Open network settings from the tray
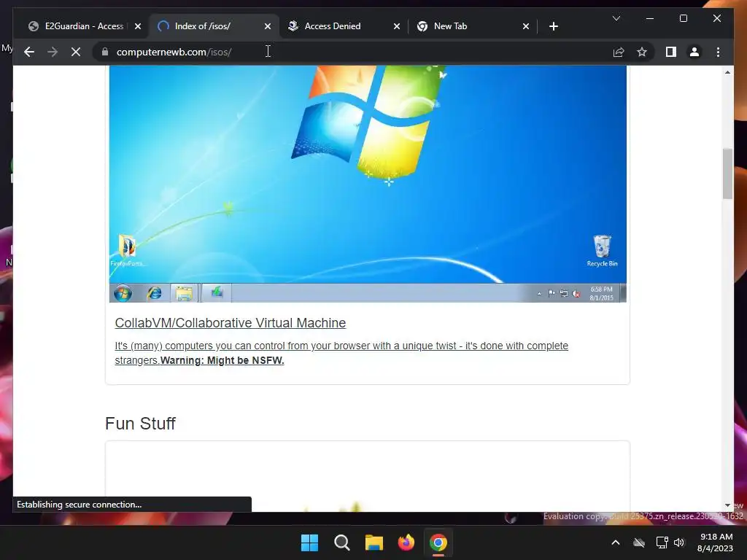 (x=662, y=542)
